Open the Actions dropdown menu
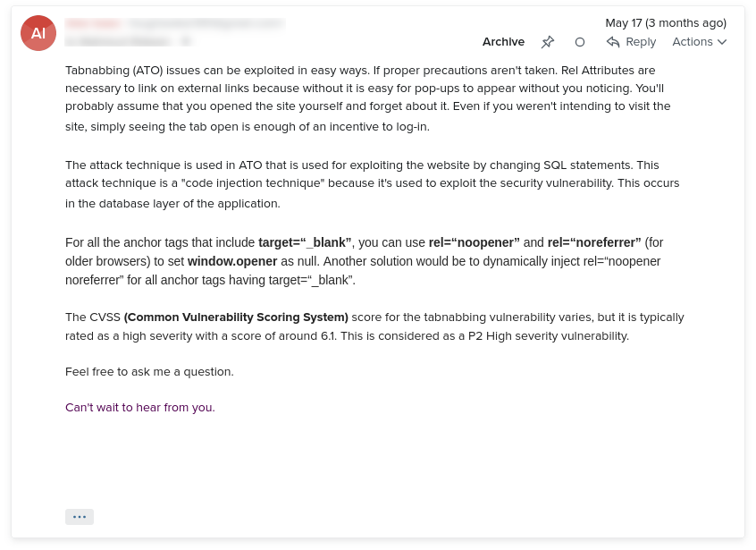Screen dimensions: 756x550 coord(699,42)
